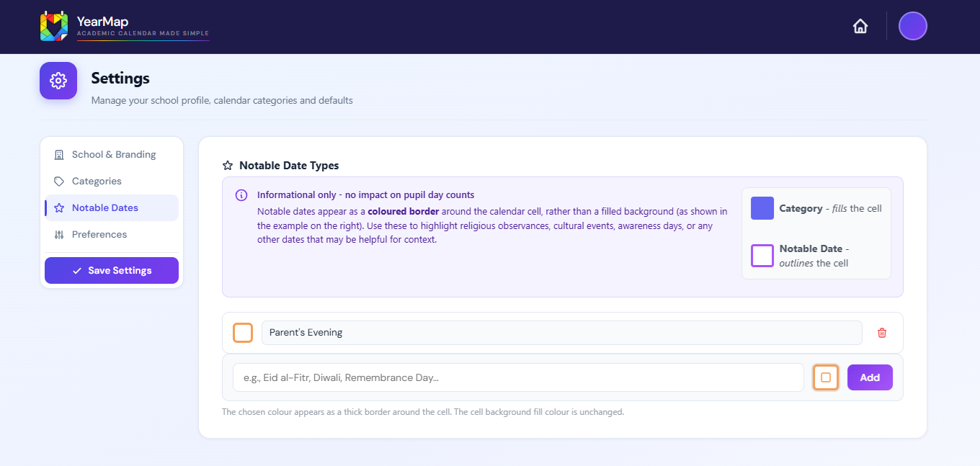Click the star icon next to Notable Date Types
The height and width of the screenshot is (466, 980).
tap(228, 166)
